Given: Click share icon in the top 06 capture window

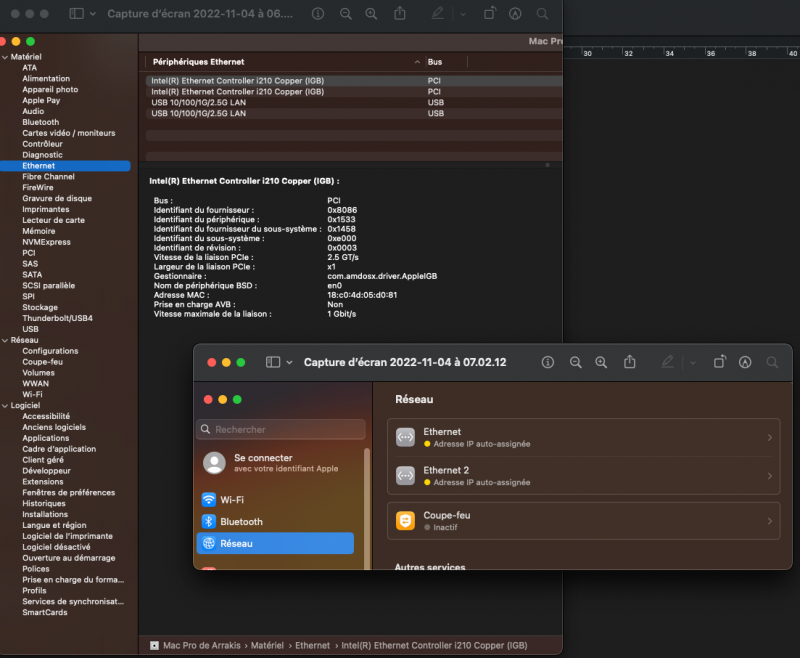Looking at the screenshot, I should tap(400, 14).
